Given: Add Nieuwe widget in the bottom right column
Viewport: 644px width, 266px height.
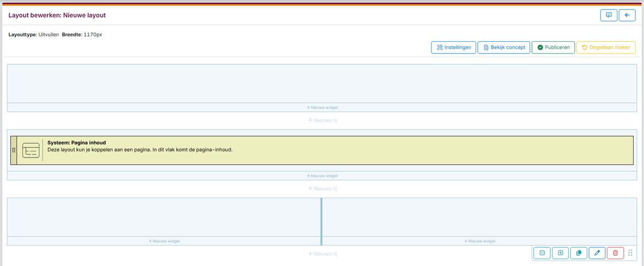Looking at the screenshot, I should [x=479, y=241].
